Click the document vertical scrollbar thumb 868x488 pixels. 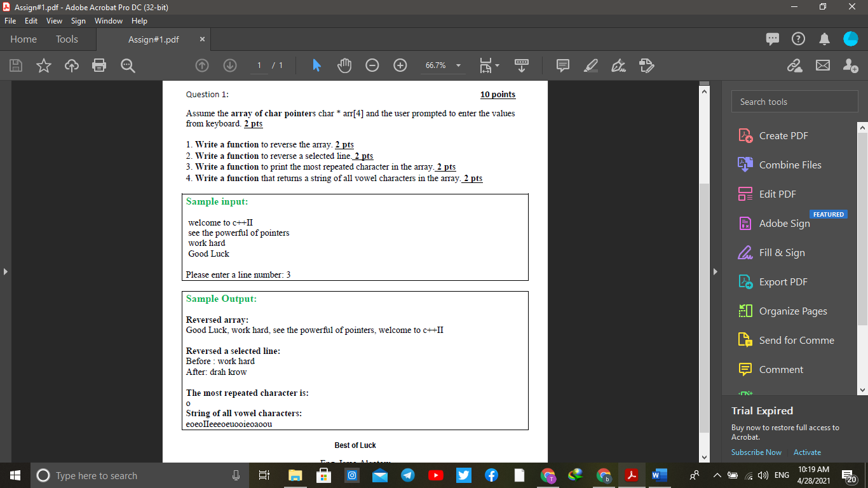pos(704,308)
